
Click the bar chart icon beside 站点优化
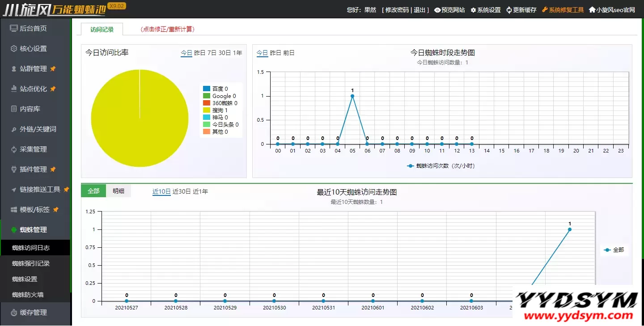[14, 89]
